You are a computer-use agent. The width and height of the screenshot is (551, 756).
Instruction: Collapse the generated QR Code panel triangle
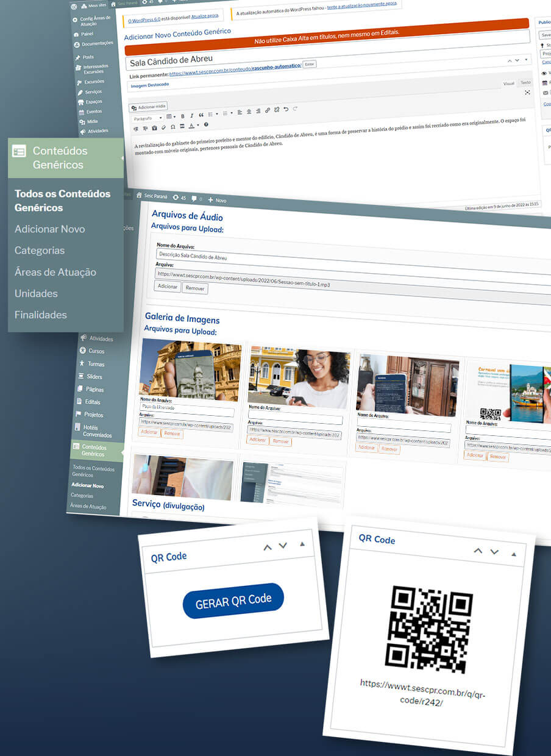(x=514, y=554)
